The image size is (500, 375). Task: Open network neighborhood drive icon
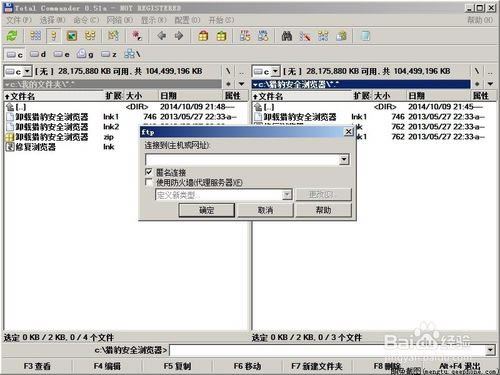(132, 54)
